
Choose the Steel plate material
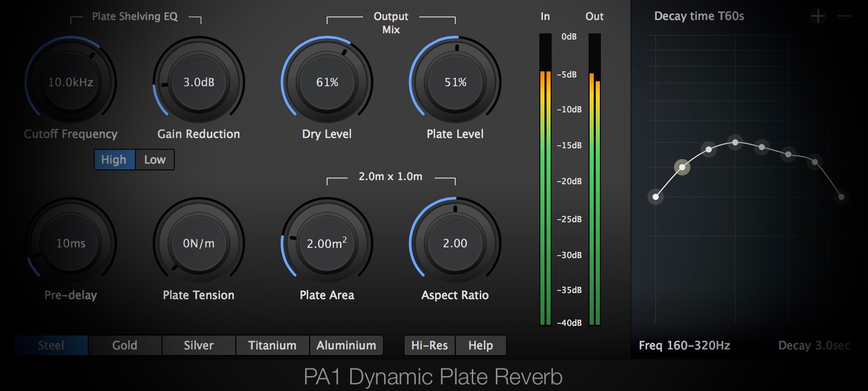coord(51,345)
